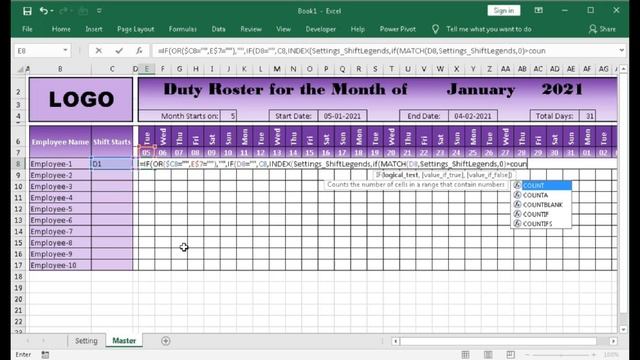Confirm formula with the checkmark icon
640x360 pixels.
[x=119, y=51]
